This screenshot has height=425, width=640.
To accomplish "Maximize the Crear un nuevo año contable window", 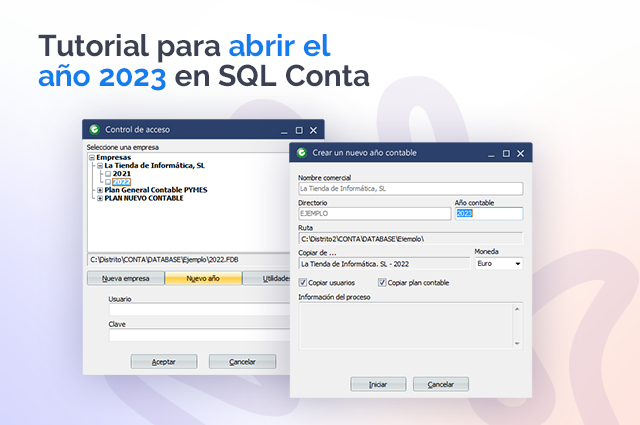I will [506, 153].
